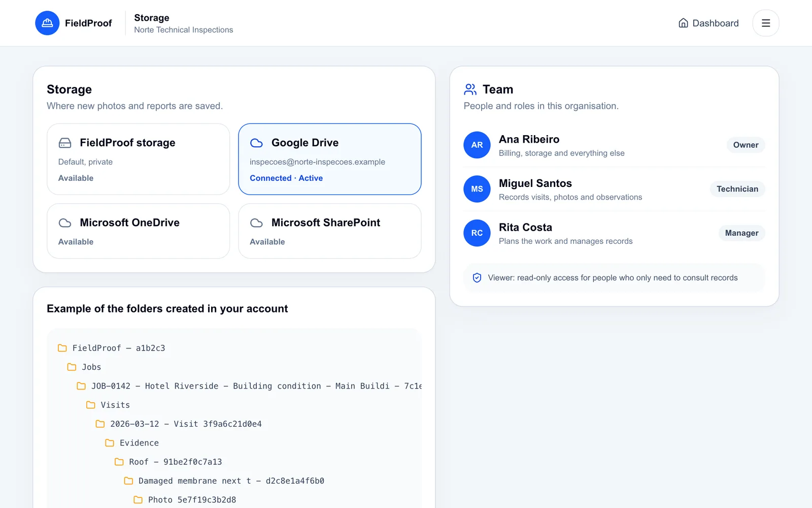Select the JOB-0142 Hotel Riverside folder
Image resolution: width=812 pixels, height=508 pixels.
click(249, 386)
